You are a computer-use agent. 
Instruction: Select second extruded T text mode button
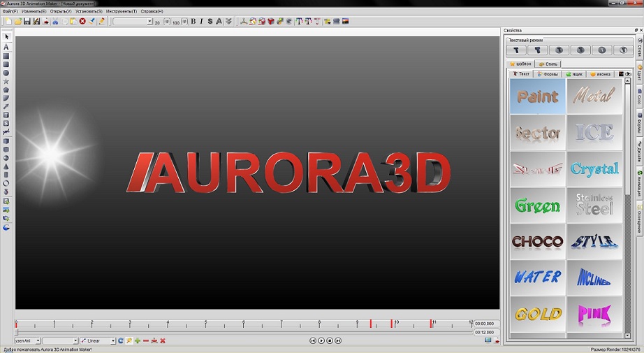point(538,50)
